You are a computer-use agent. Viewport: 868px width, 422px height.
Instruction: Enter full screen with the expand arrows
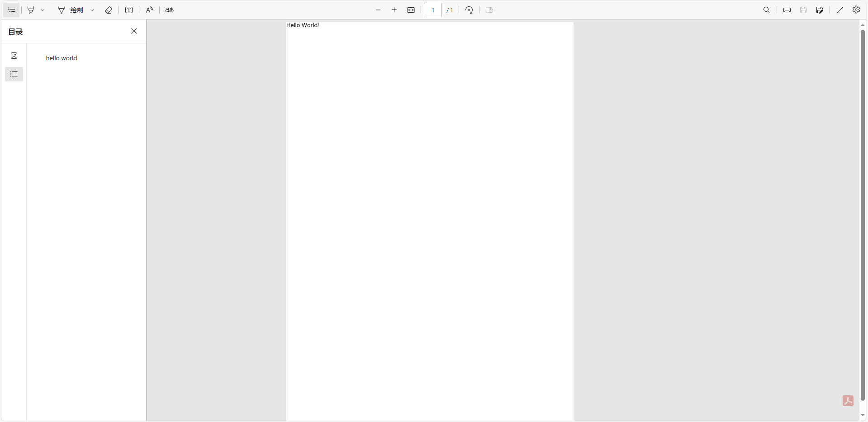(x=840, y=10)
